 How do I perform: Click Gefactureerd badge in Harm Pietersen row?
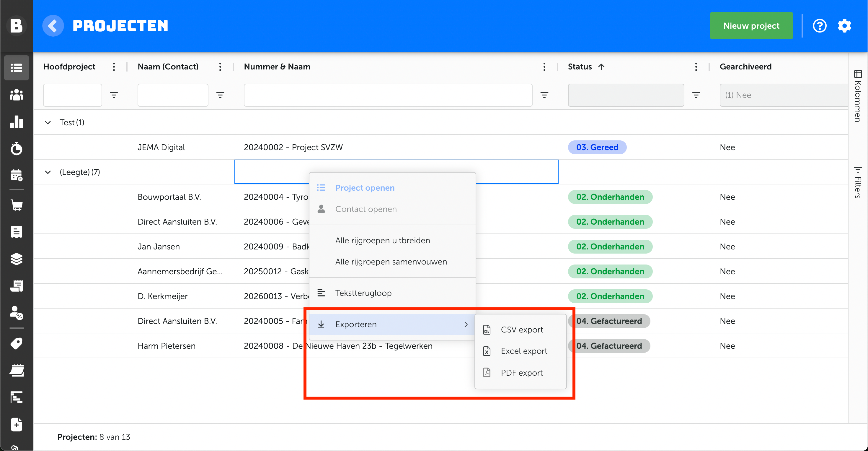pyautogui.click(x=609, y=346)
